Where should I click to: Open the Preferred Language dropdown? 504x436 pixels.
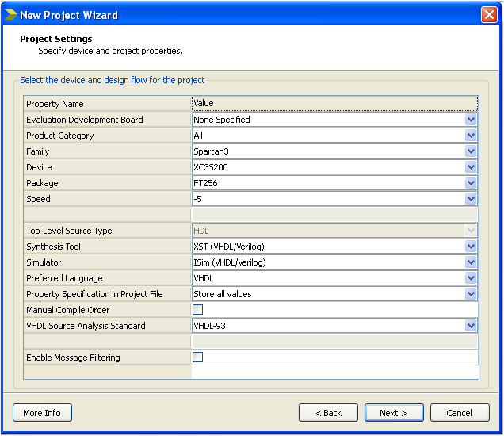click(471, 278)
